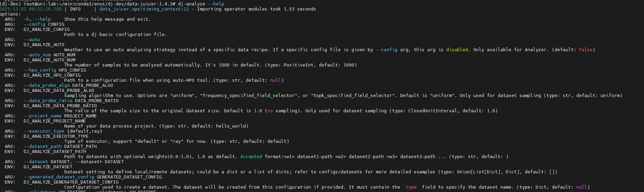
Task: Click the 'DJ_ANALYZE_DATASET_PATH' environment variable
Action: point(55,151)
